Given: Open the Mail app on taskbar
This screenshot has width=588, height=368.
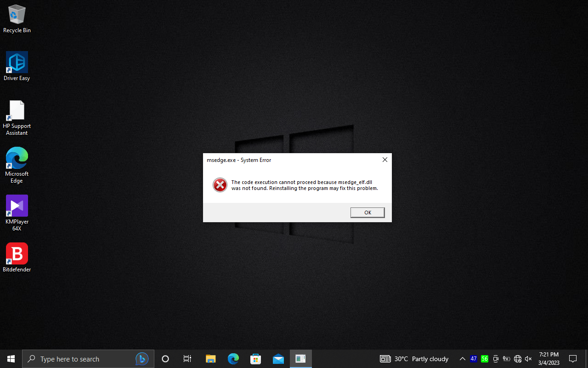Looking at the screenshot, I should pyautogui.click(x=278, y=359).
